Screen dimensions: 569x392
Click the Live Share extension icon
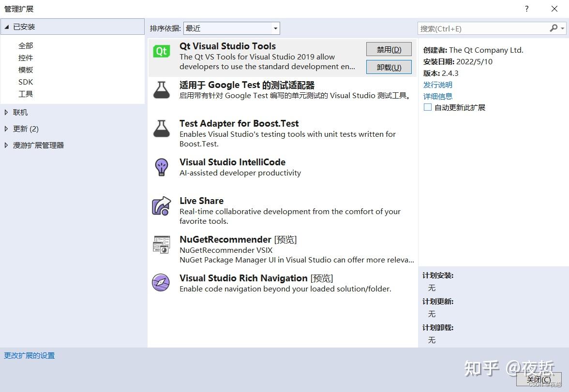(x=161, y=206)
